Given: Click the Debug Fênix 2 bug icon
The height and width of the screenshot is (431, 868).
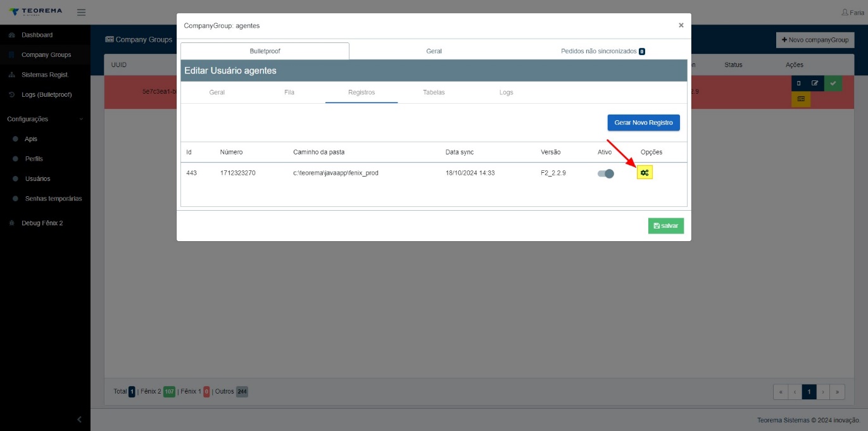Looking at the screenshot, I should tap(11, 223).
